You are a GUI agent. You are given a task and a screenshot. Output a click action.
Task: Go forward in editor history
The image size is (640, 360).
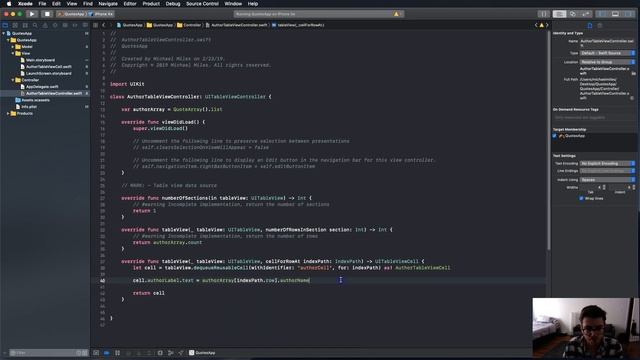pyautogui.click(x=111, y=25)
